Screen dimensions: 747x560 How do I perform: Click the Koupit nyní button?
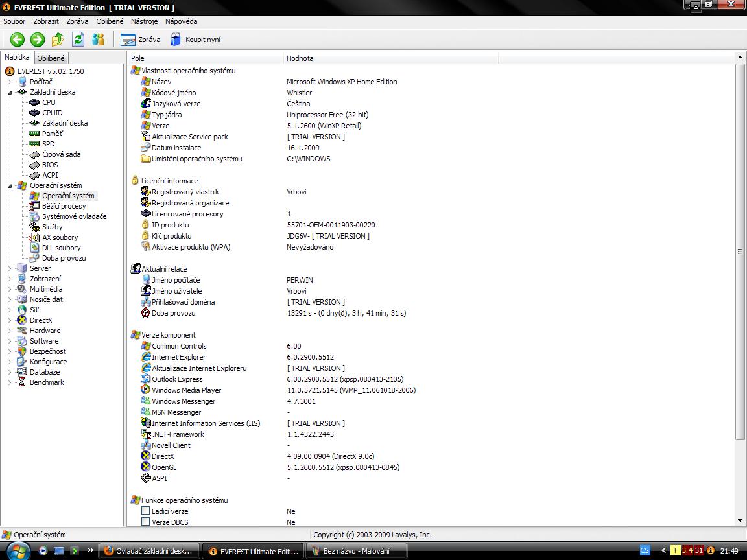pyautogui.click(x=195, y=40)
